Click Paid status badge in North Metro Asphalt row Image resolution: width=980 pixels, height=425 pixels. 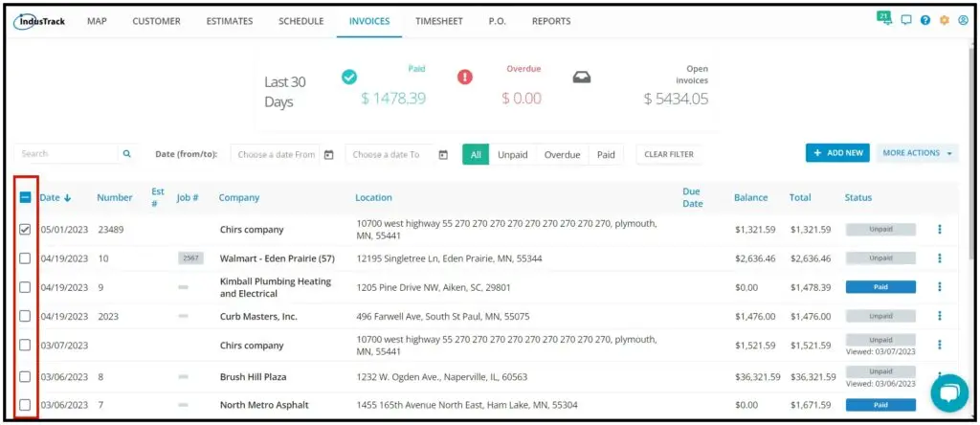pyautogui.click(x=880, y=405)
